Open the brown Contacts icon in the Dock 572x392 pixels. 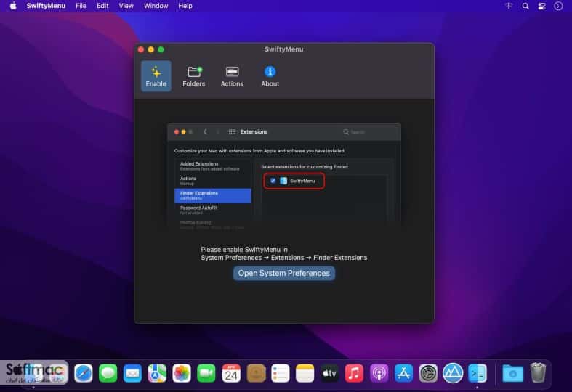pyautogui.click(x=256, y=373)
